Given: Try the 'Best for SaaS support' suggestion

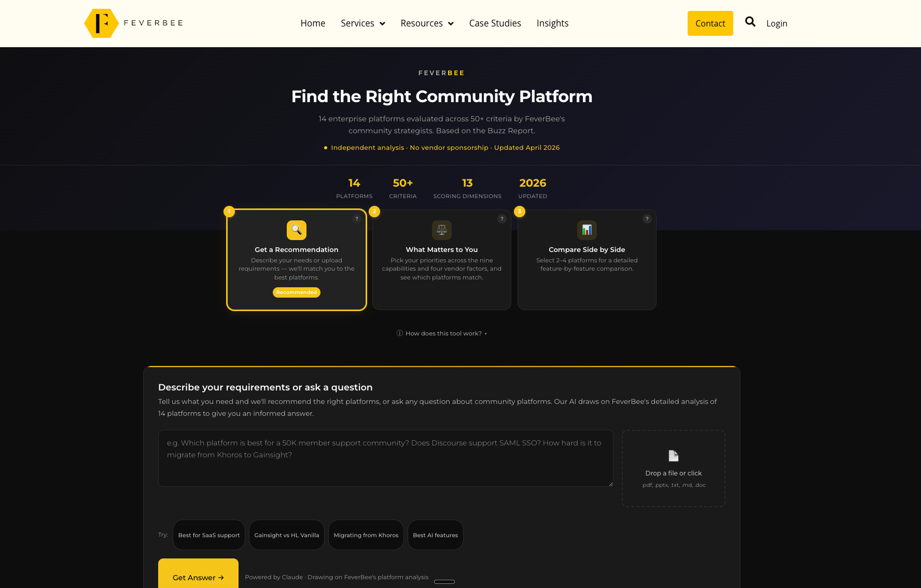Looking at the screenshot, I should 209,535.
